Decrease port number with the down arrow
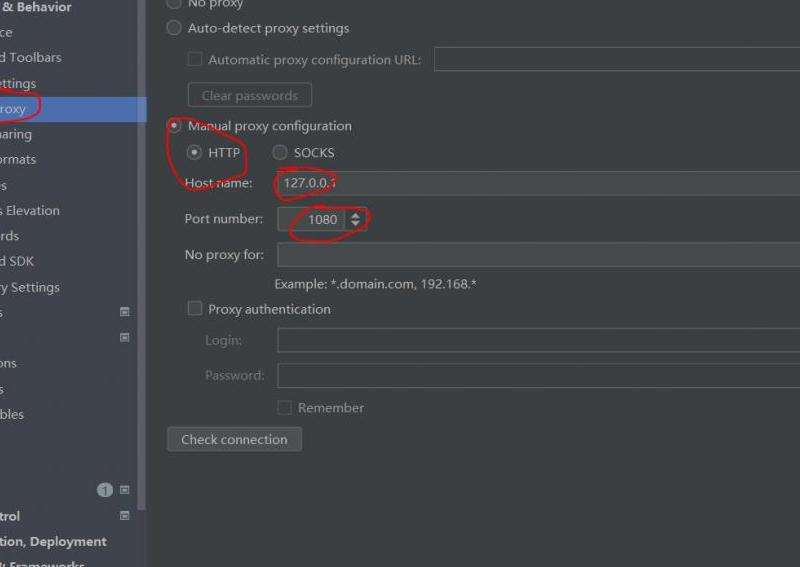This screenshot has width=800, height=567. [355, 224]
